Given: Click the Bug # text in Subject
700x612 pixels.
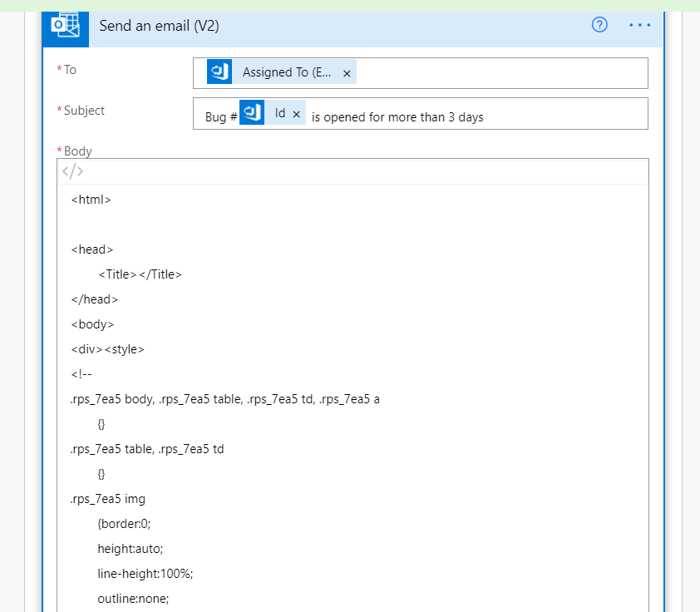Looking at the screenshot, I should [x=221, y=117].
